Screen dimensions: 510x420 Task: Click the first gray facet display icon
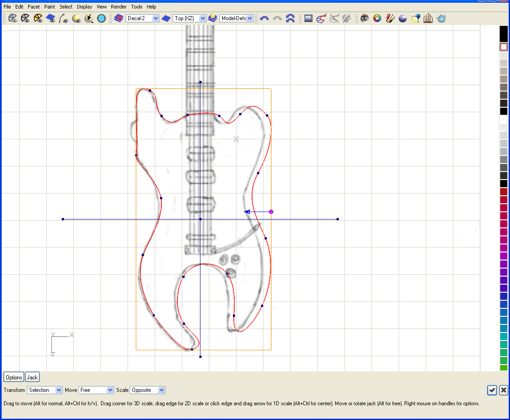click(13, 18)
